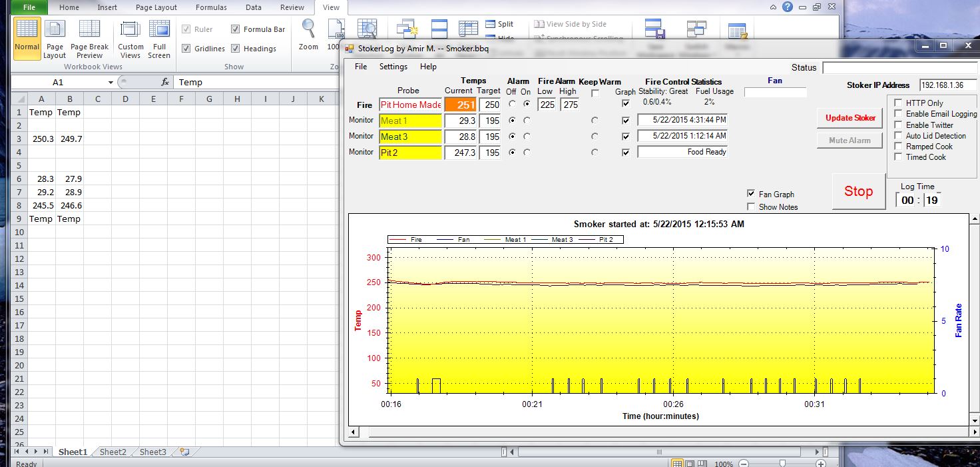Open Excel Help question mark icon
980x467 pixels.
[x=788, y=7]
